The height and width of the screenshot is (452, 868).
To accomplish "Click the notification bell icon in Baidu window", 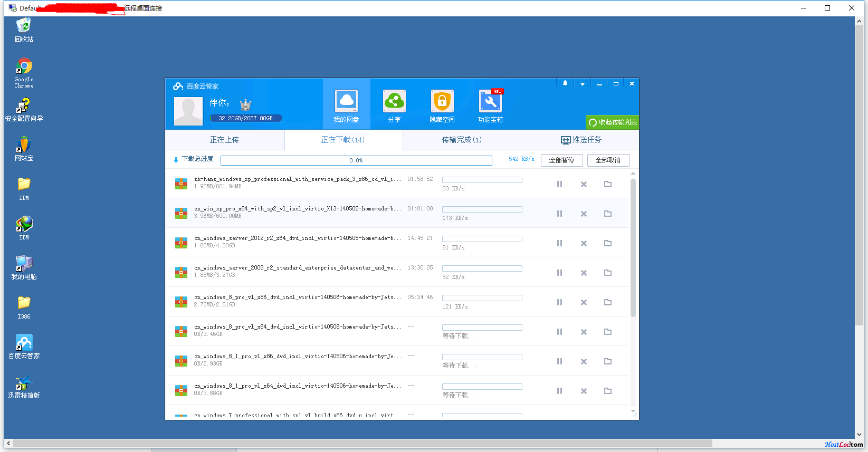I will pyautogui.click(x=565, y=83).
